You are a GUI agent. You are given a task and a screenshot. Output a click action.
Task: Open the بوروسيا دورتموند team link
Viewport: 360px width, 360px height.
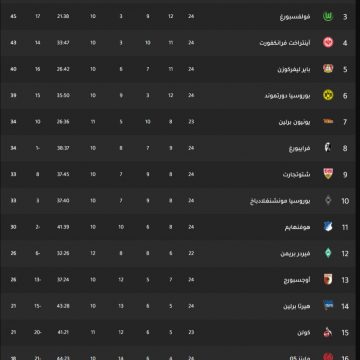288,96
